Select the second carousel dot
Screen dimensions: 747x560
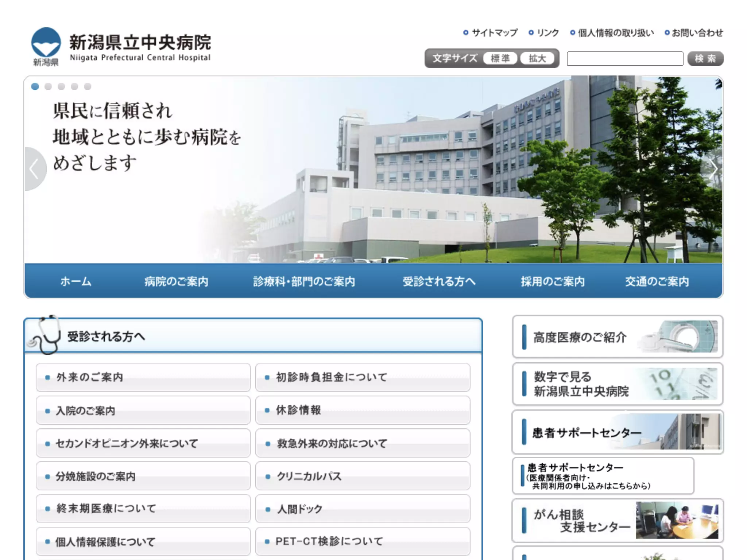(x=48, y=86)
